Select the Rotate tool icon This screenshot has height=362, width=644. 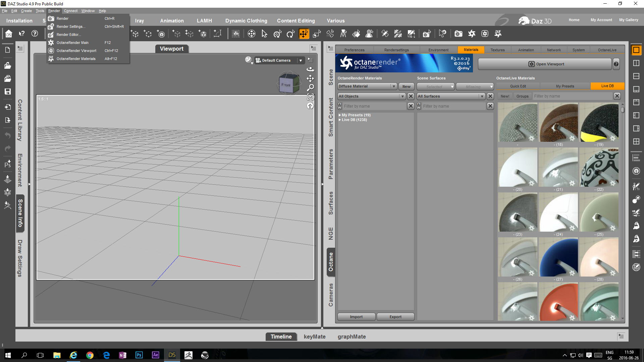pos(290,34)
